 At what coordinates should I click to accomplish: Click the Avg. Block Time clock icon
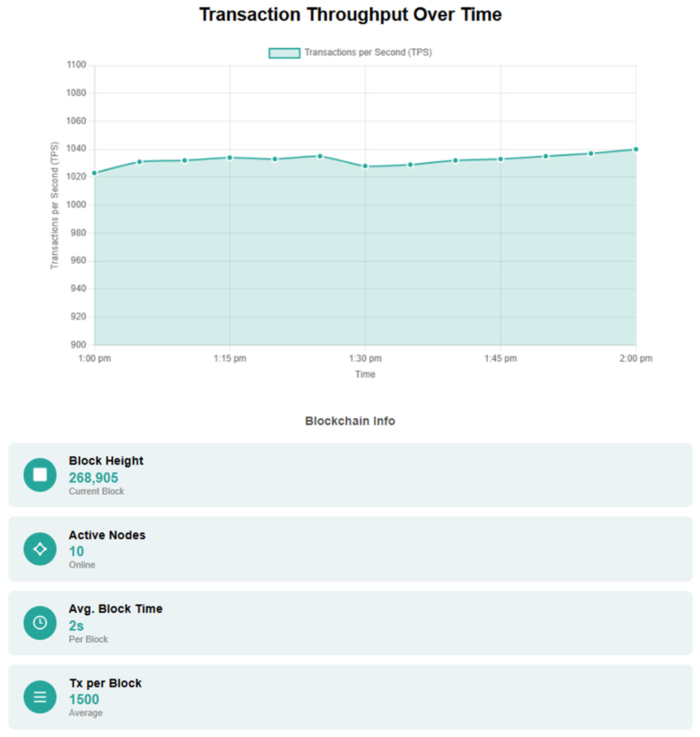[x=40, y=623]
